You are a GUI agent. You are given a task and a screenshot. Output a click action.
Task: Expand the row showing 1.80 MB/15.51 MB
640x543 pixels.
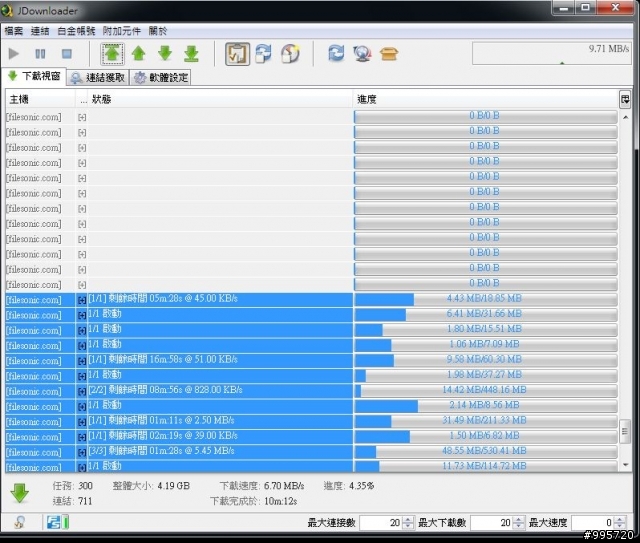coord(82,331)
